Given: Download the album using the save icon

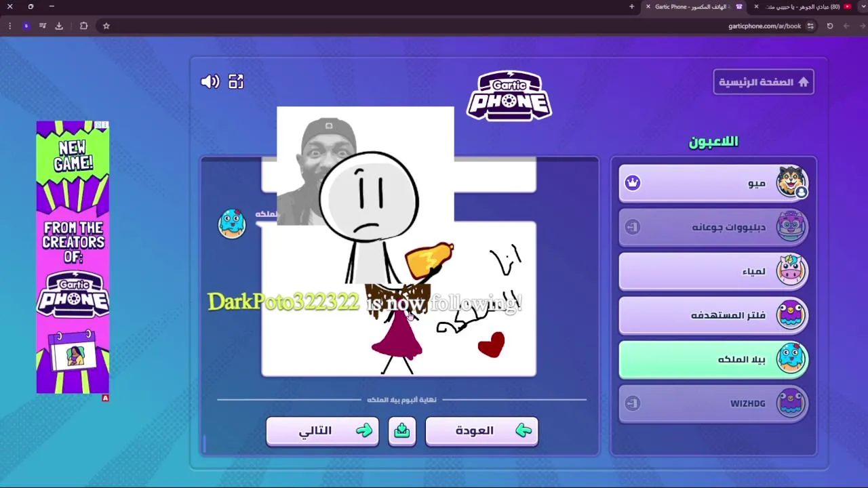Looking at the screenshot, I should tap(402, 431).
